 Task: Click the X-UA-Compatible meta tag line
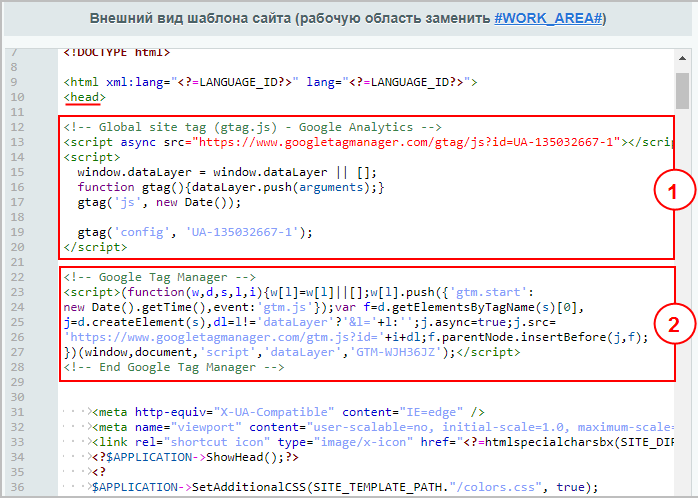[x=288, y=413]
